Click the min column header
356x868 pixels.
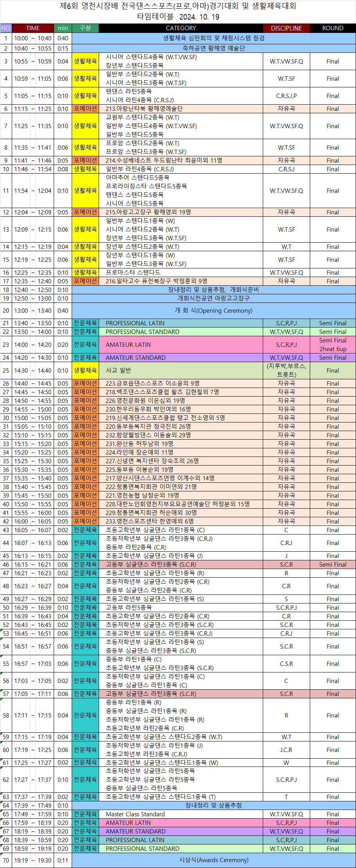tap(63, 28)
